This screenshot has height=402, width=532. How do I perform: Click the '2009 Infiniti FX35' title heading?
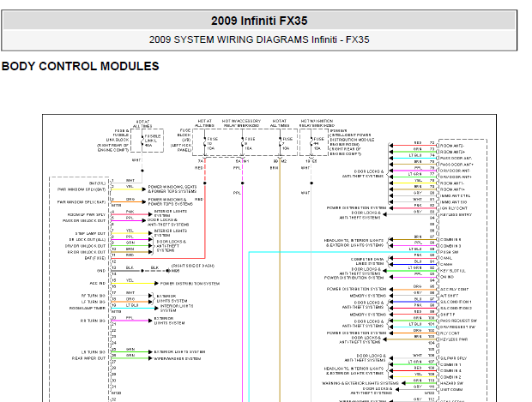tap(259, 21)
